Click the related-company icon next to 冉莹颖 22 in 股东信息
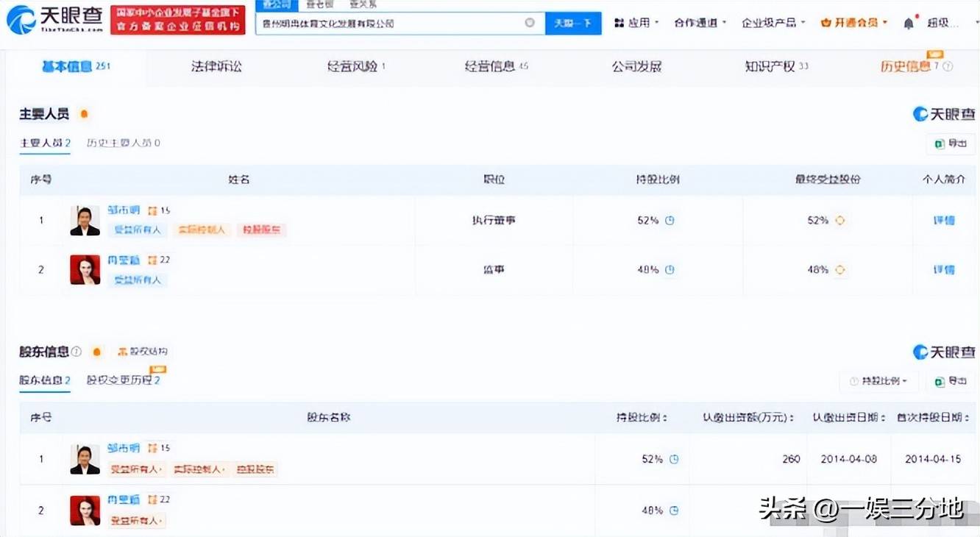Screen dimensions: 980x537 [x=152, y=499]
